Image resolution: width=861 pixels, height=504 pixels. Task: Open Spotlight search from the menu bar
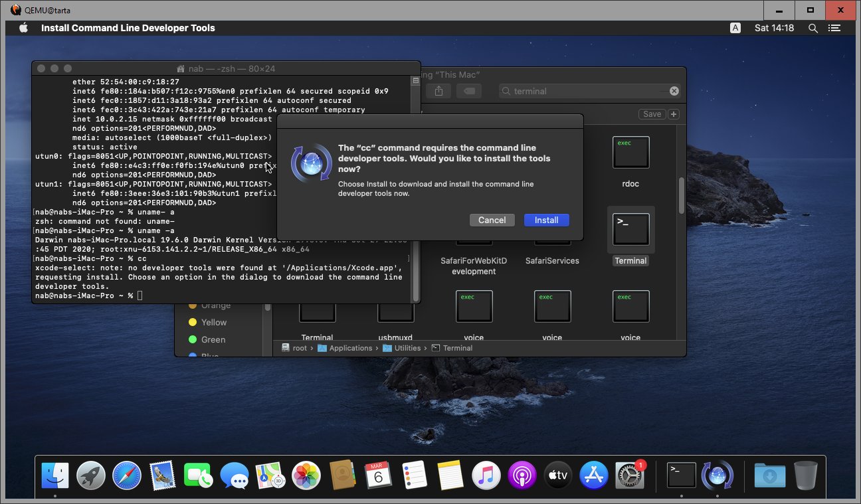[813, 28]
